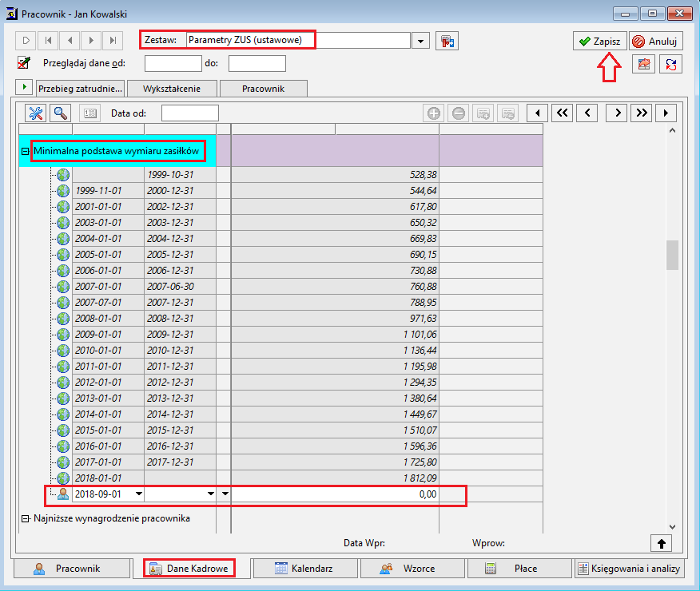
Task: Click the calculator-like icon next to Data od
Action: (x=90, y=113)
